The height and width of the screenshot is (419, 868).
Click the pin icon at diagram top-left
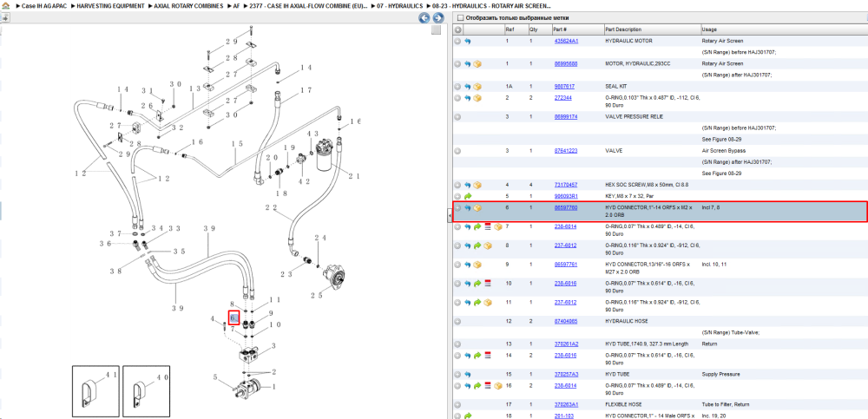4,17
